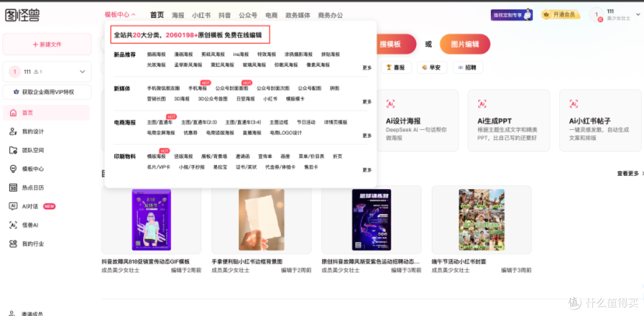Click 更多 in the 印刷物料 row
This screenshot has width=644, height=316.
[367, 170]
